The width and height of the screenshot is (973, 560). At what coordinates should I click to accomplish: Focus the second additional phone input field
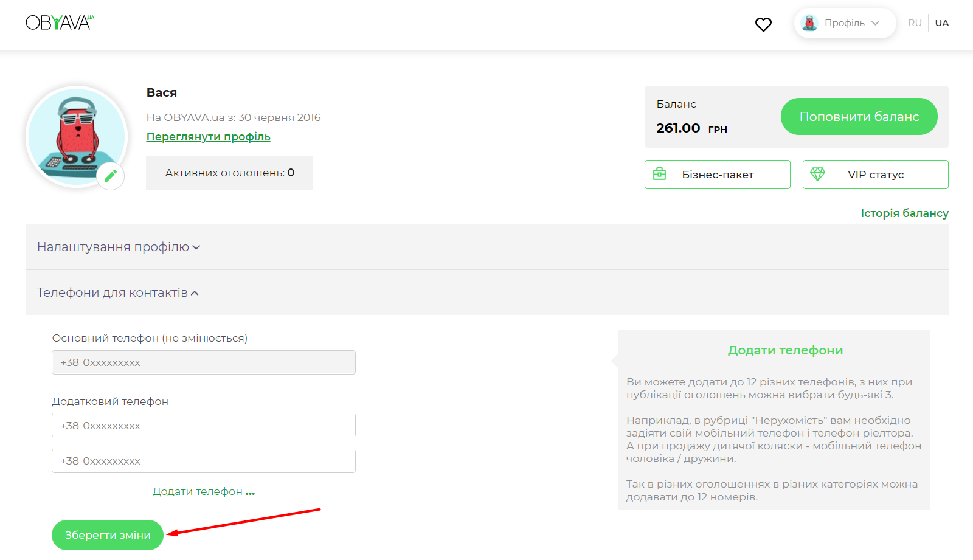click(x=204, y=461)
